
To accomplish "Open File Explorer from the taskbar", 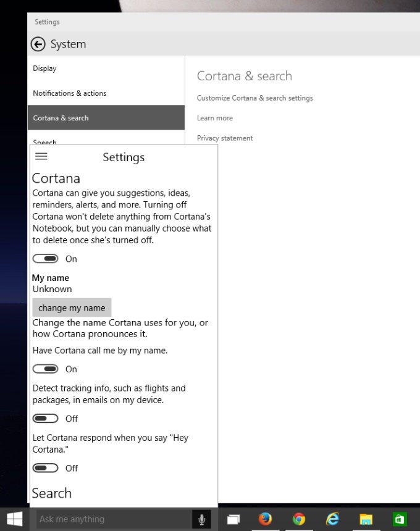I will point(366,519).
